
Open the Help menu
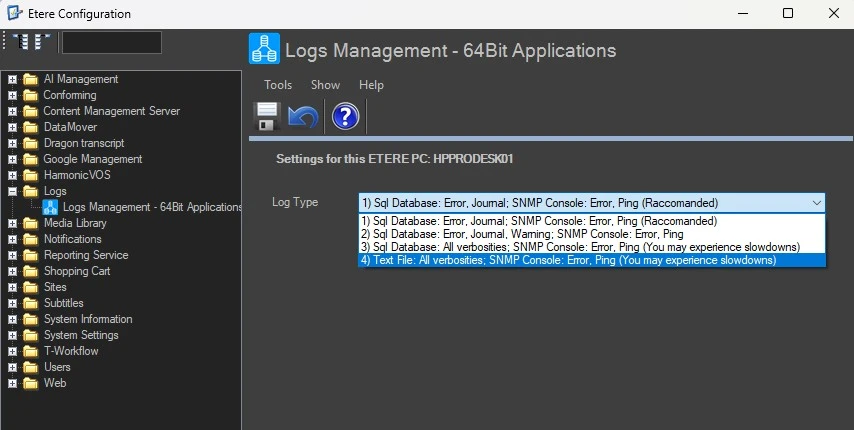pos(371,85)
